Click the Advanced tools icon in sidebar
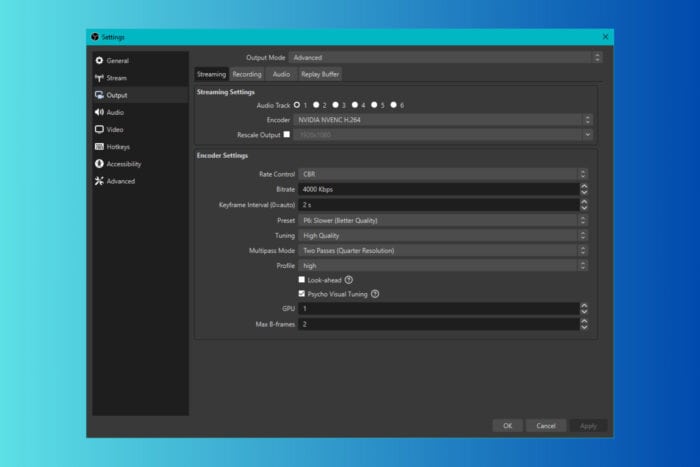700x467 pixels. tap(99, 181)
